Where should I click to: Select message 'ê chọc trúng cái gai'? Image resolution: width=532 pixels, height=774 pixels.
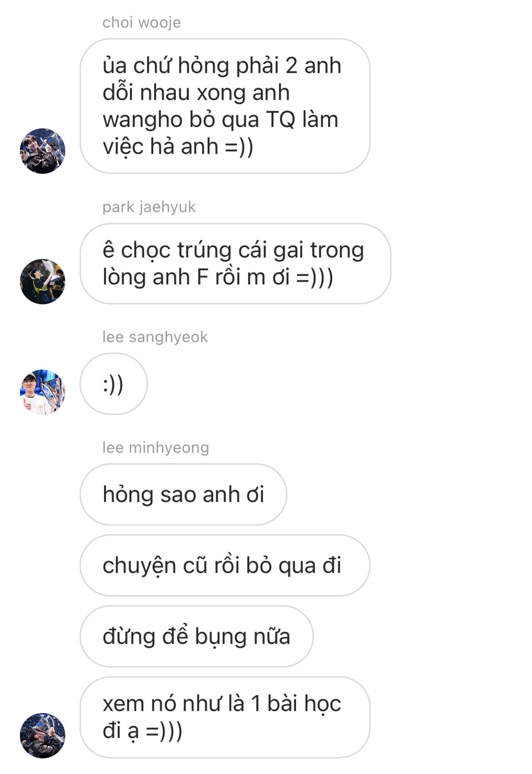point(235,263)
